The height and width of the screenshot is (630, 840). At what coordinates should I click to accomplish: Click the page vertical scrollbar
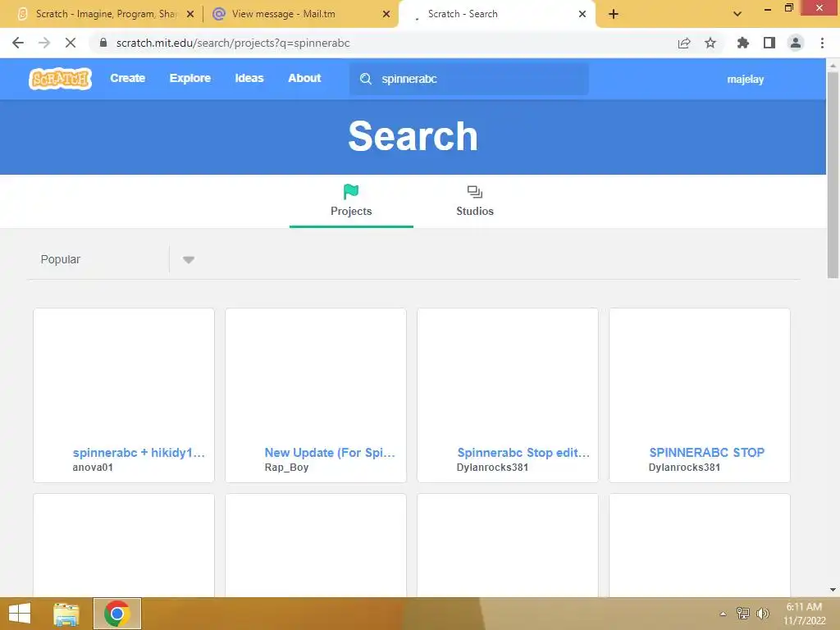[x=833, y=175]
